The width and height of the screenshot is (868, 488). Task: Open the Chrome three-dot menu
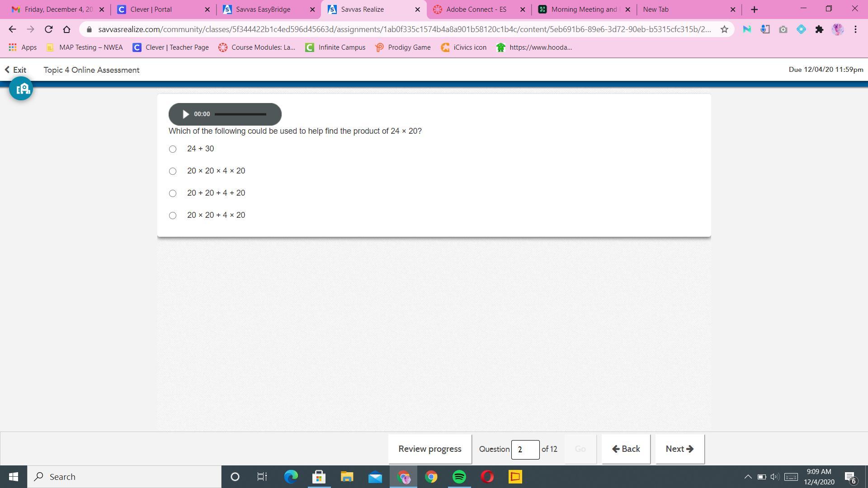[x=855, y=29]
